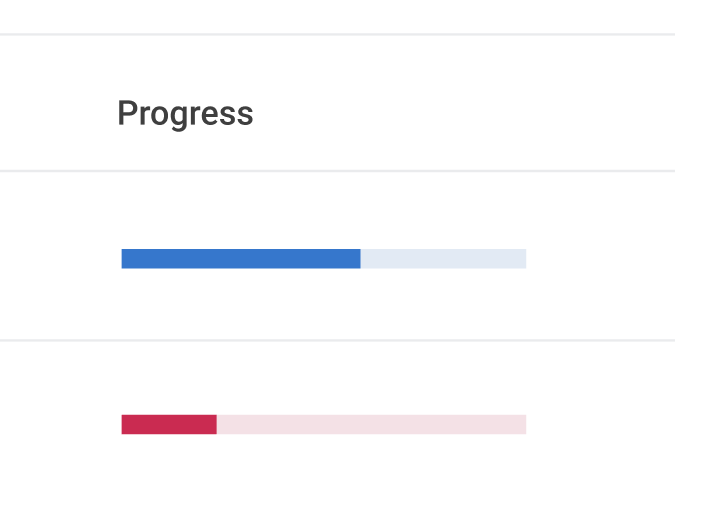Image resolution: width=726 pixels, height=514 pixels.
Task: Click the empty cell area right of the blue bar
Action: click(601, 258)
